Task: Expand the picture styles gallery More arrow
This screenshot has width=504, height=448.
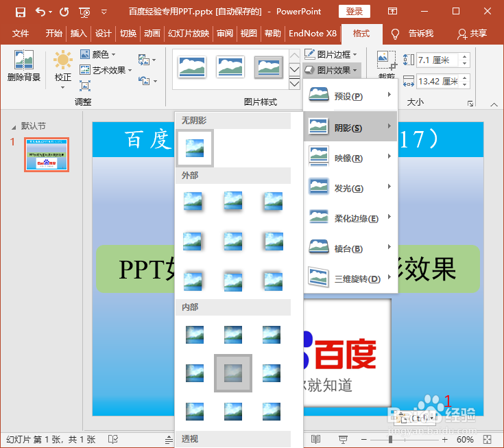Action: coord(294,84)
